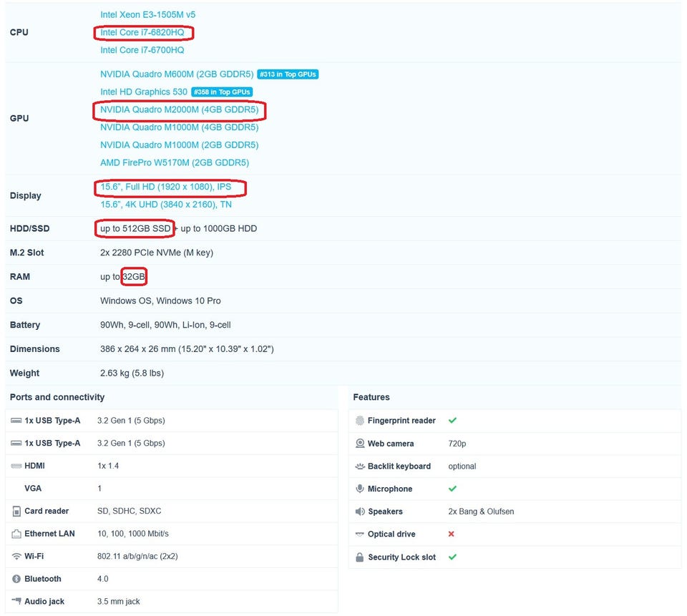Image resolution: width=687 pixels, height=616 pixels.
Task: Select the 15.6" Full HD IPS display link
Action: (x=165, y=187)
